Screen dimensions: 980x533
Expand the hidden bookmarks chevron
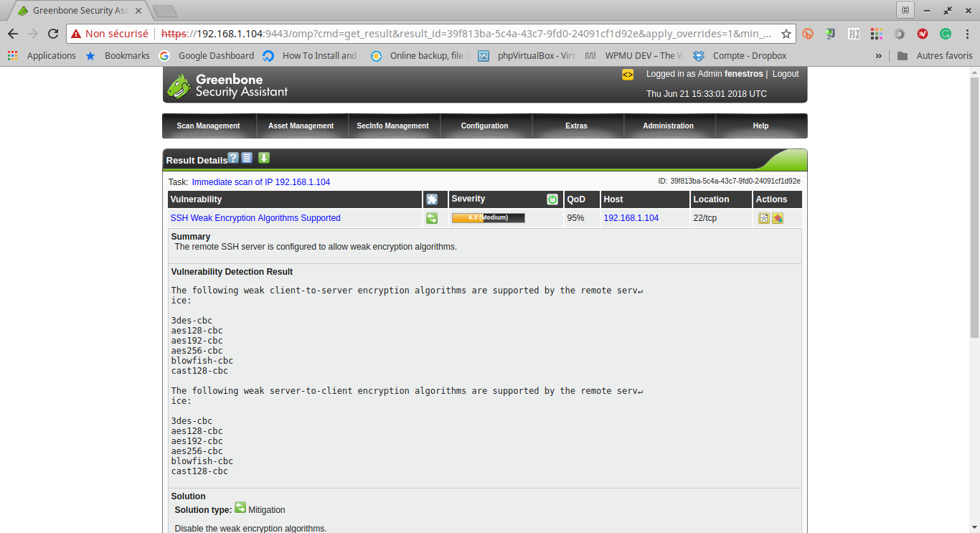point(879,55)
